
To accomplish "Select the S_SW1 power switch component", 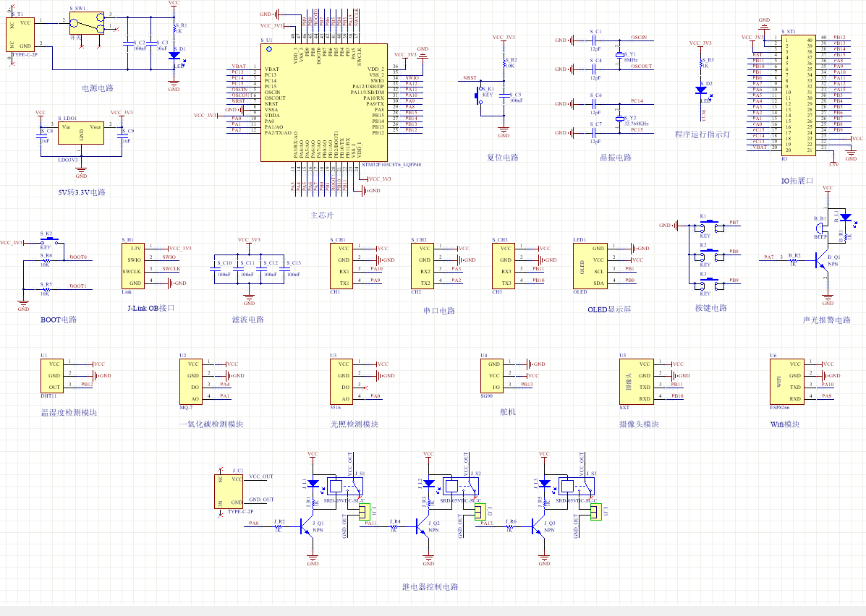I will coord(87,23).
